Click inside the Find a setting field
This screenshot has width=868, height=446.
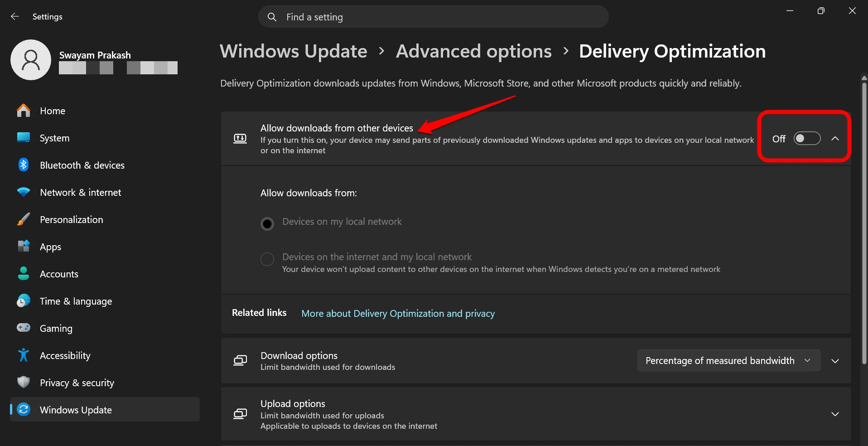[x=433, y=17]
